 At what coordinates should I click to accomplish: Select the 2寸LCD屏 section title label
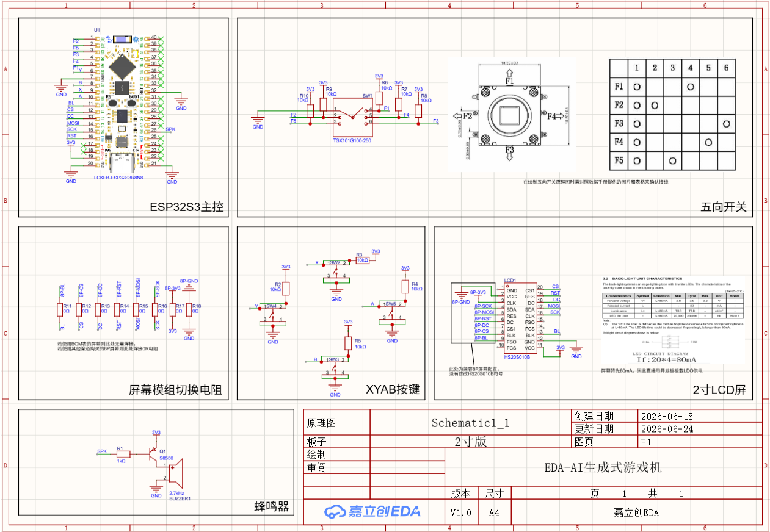[719, 390]
